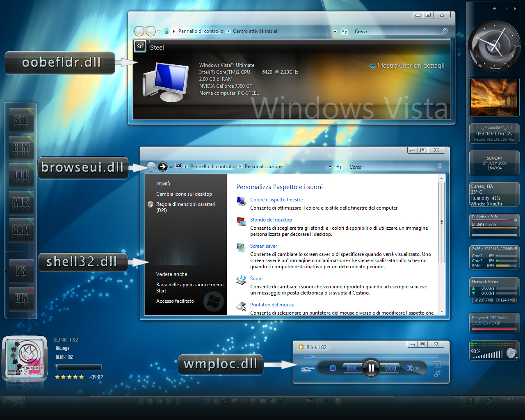Open recent pages dropdown in Personalizzazione window
This screenshot has width=525, height=420.
(171, 167)
